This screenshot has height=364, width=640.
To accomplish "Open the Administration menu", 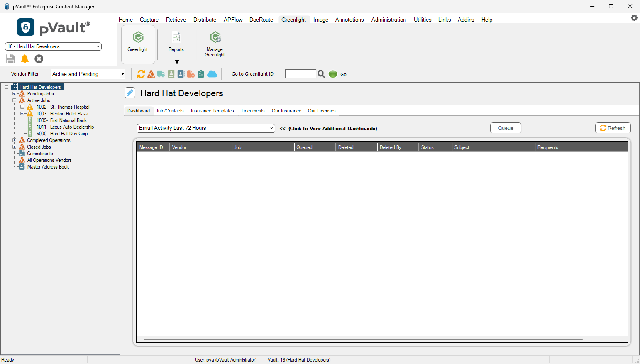I will click(388, 20).
